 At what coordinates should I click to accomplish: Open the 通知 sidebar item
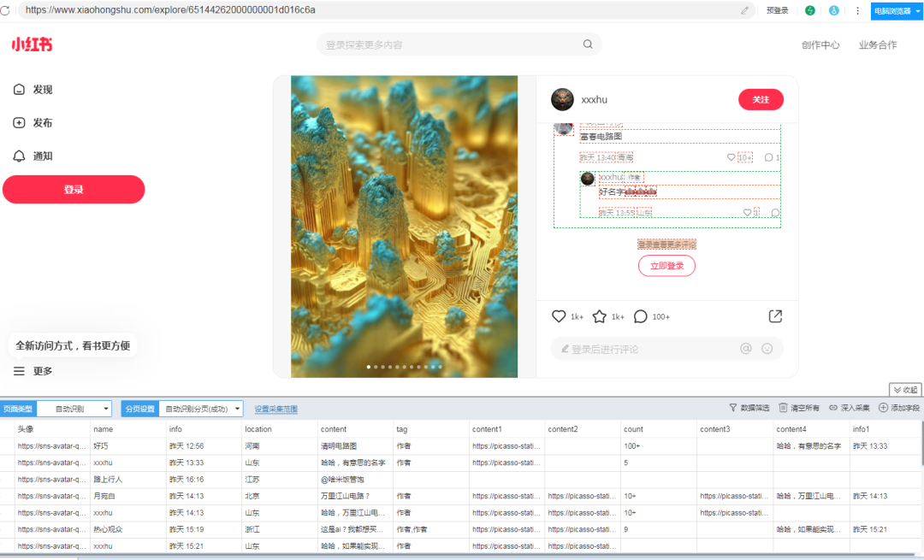click(33, 156)
